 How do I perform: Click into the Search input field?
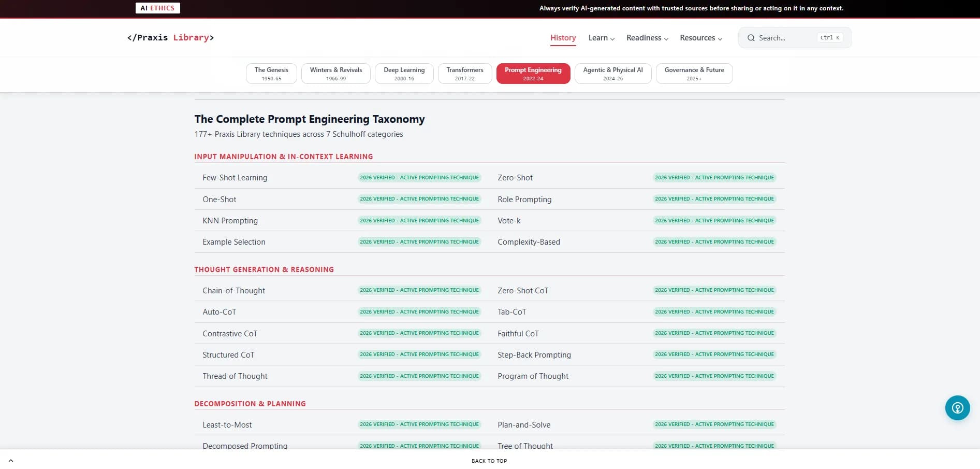786,38
